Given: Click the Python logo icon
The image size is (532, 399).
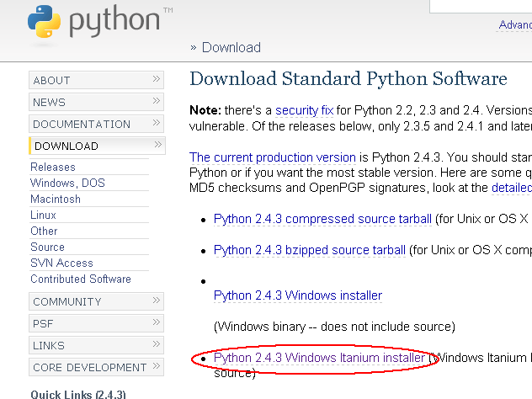Looking at the screenshot, I should pyautogui.click(x=44, y=23).
